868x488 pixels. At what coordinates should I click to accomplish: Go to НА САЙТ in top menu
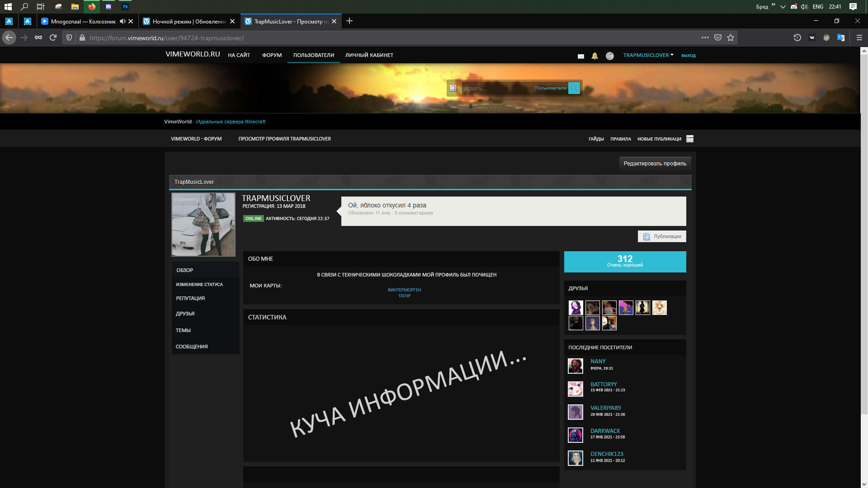point(239,55)
